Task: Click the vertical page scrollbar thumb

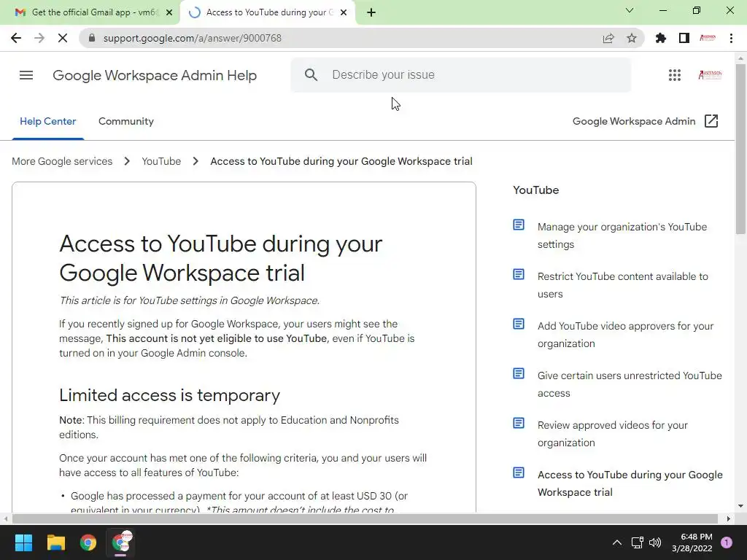Action: [x=740, y=149]
